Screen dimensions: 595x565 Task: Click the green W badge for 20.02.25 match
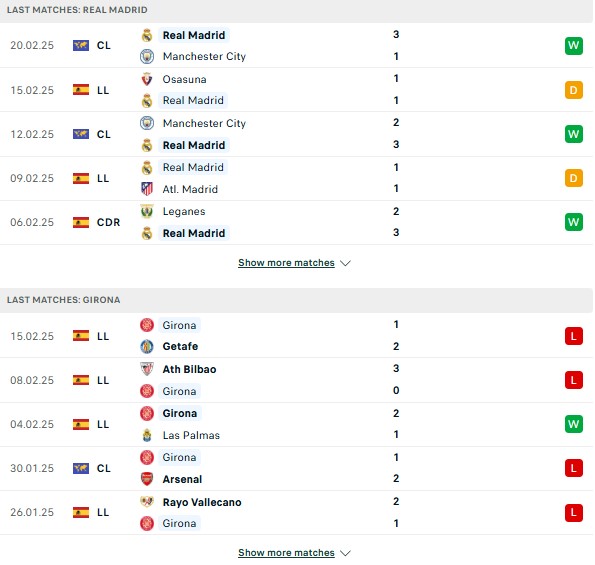(573, 46)
